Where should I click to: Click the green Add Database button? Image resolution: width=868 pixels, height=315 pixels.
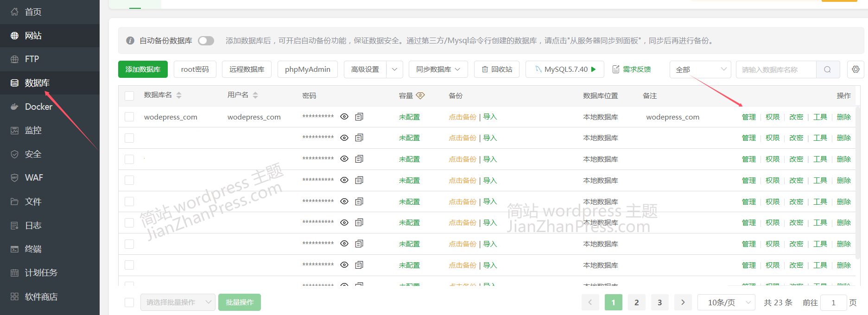point(143,69)
